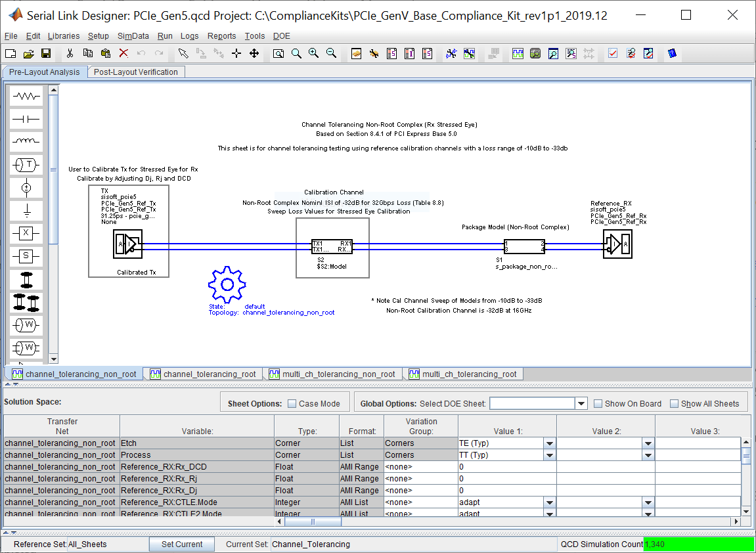Viewport: 756px width, 553px height.
Task: Check the Show All Sheets option
Action: [674, 403]
